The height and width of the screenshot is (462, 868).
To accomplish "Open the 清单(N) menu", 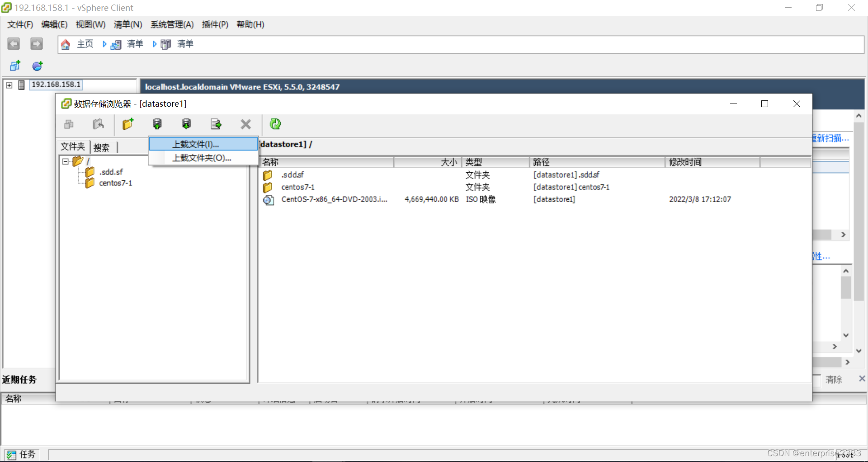I will [x=128, y=24].
